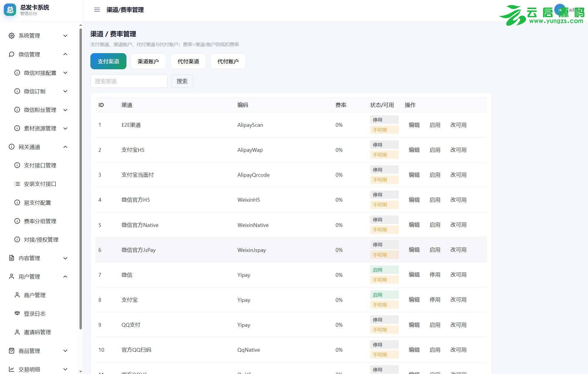
Task: Open 支付接口管理 in sidebar
Action: tap(40, 165)
